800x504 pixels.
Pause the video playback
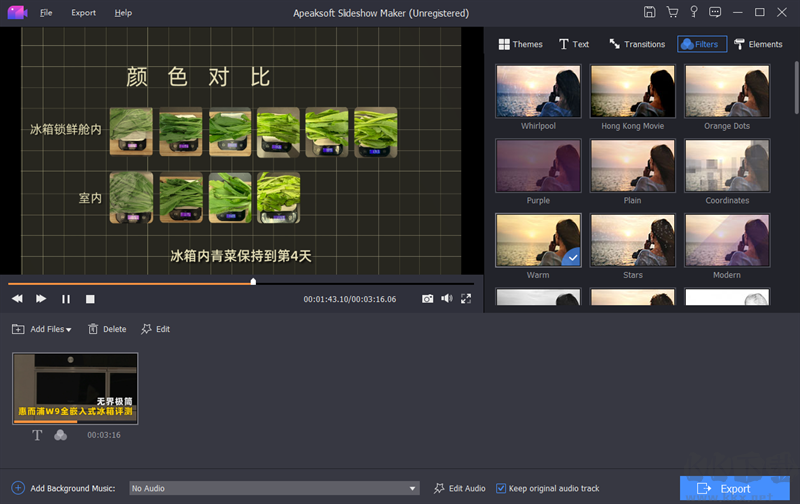[x=66, y=299]
